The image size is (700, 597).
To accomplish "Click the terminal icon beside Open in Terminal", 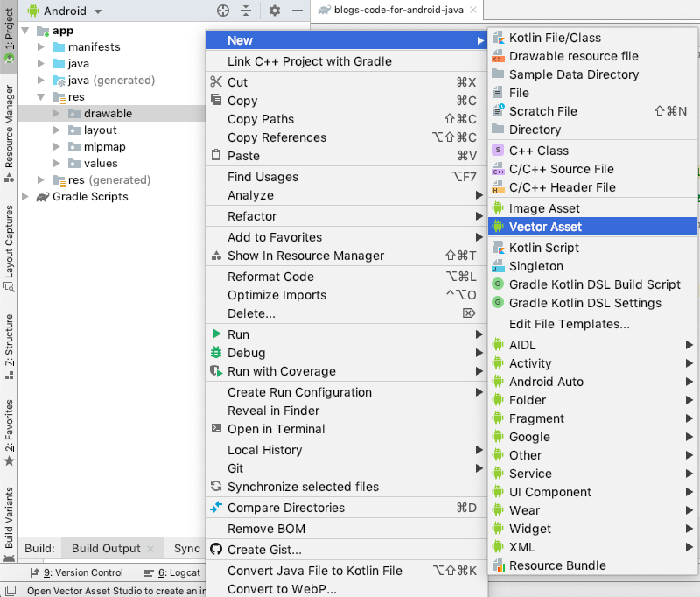I will click(216, 428).
